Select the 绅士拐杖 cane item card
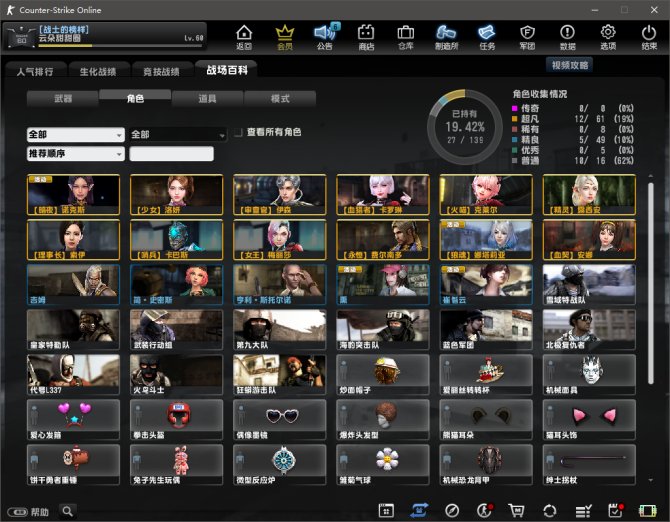Screen dimensions: 670x522 (589, 465)
